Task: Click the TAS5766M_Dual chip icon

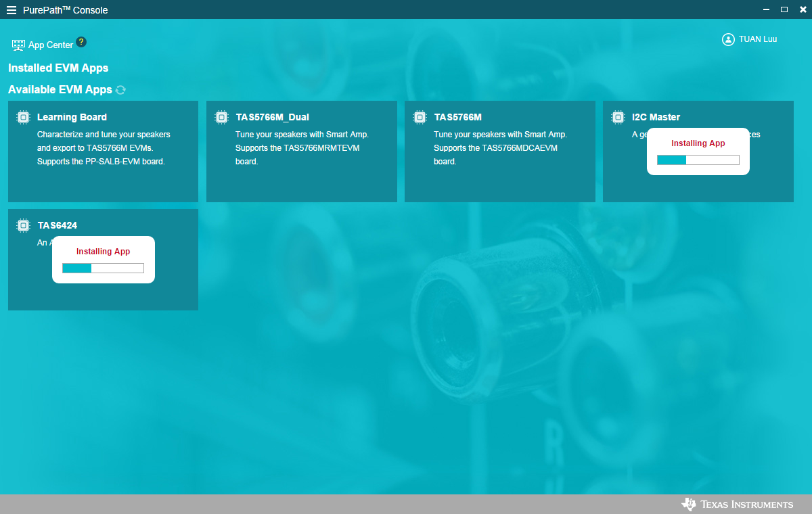Action: pos(221,117)
